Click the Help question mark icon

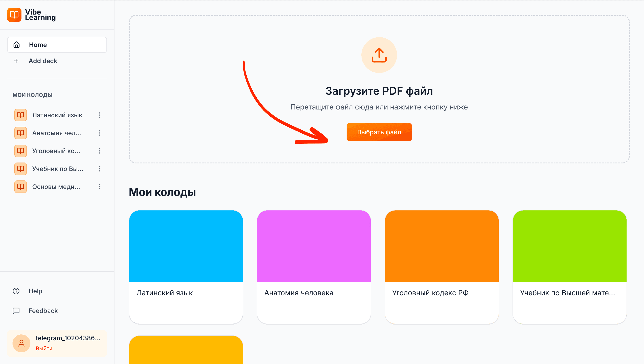coord(16,291)
